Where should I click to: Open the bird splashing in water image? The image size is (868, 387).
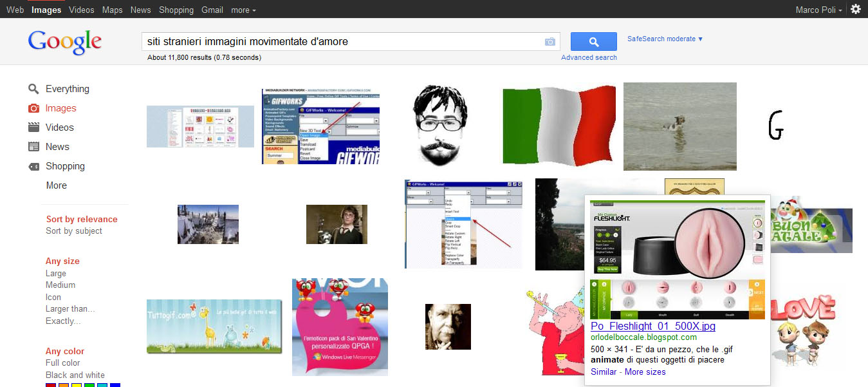(680, 126)
